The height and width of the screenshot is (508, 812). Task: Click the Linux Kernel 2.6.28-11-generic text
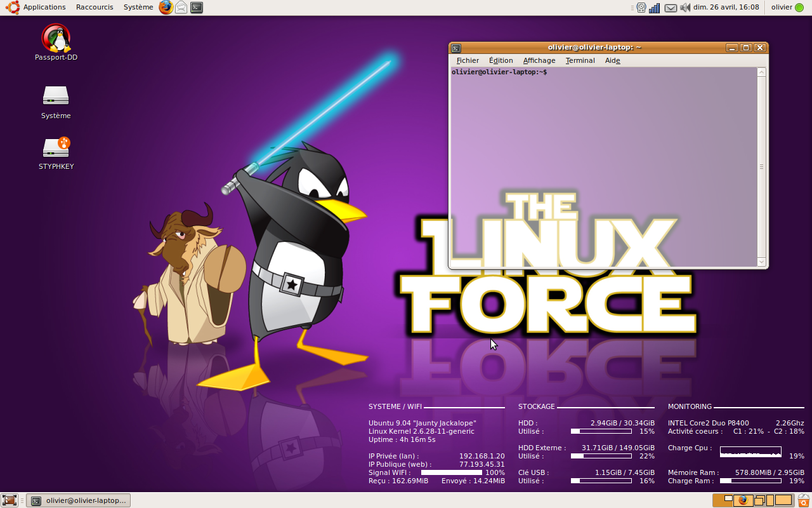point(421,431)
